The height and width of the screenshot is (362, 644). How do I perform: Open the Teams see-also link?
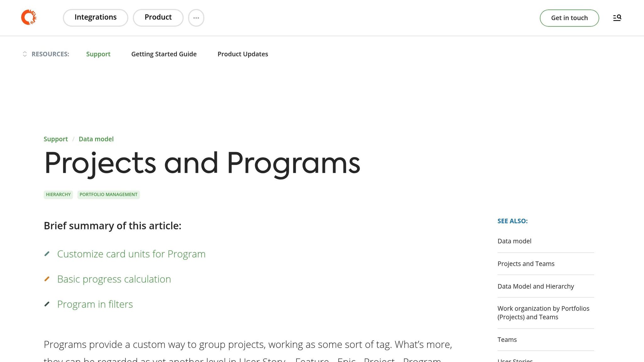pos(507,340)
